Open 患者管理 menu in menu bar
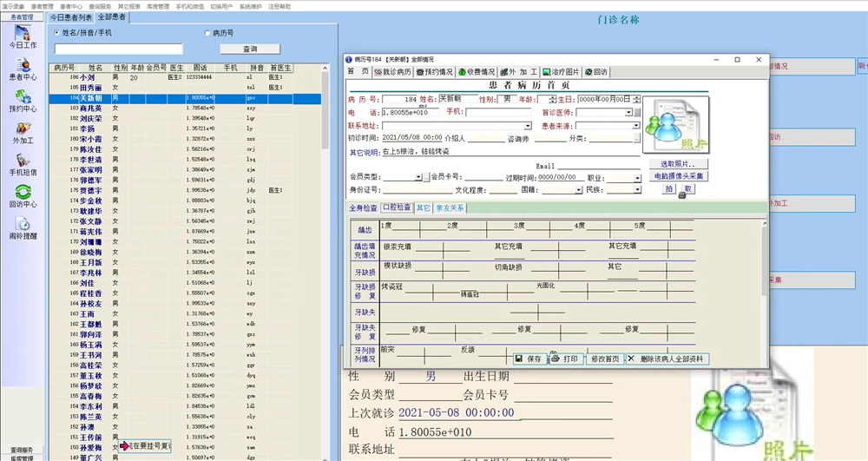This screenshot has height=461, width=868. click(42, 7)
